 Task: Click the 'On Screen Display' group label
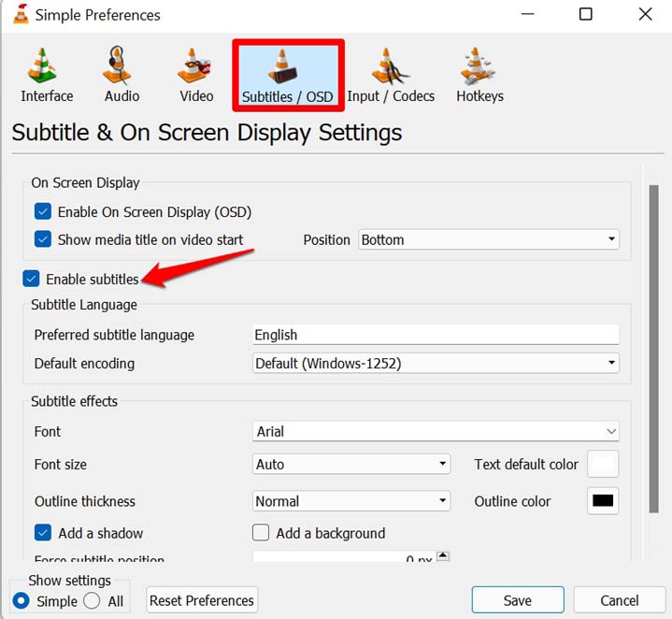coord(85,183)
